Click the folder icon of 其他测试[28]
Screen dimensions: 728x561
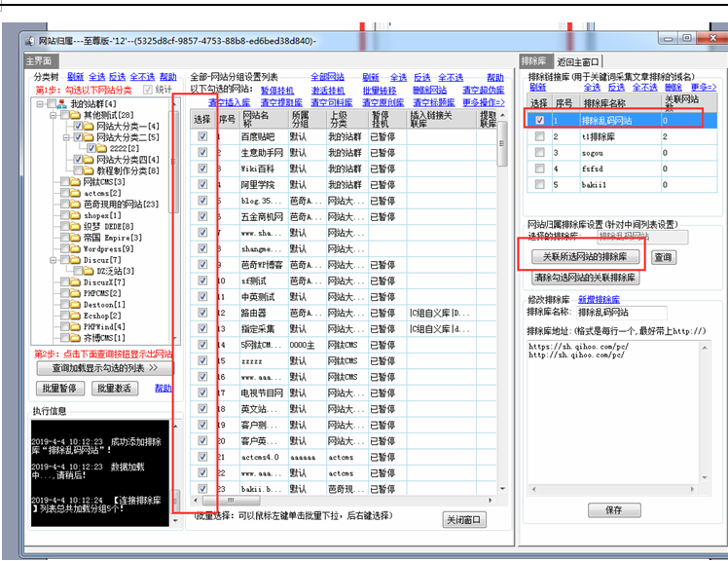(75, 115)
